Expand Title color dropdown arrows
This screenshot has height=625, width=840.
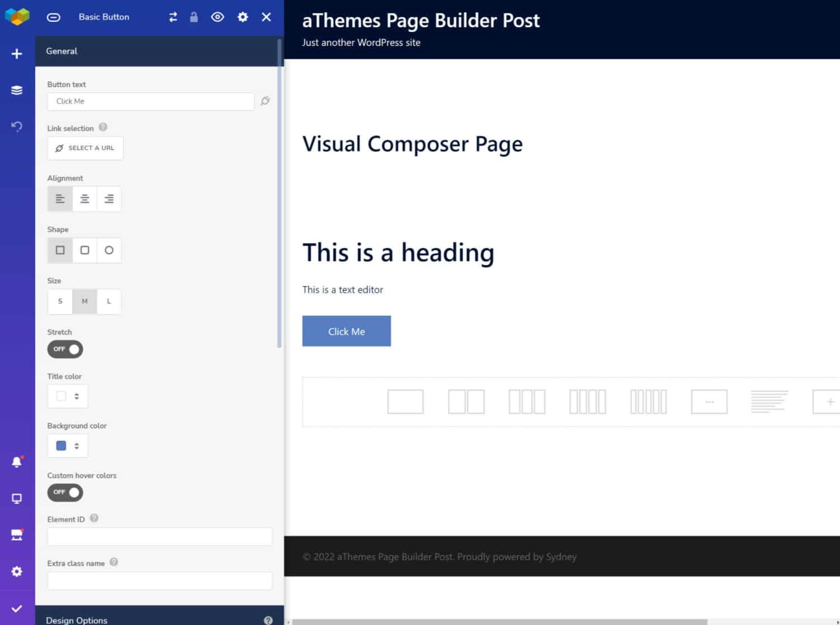[x=77, y=396]
